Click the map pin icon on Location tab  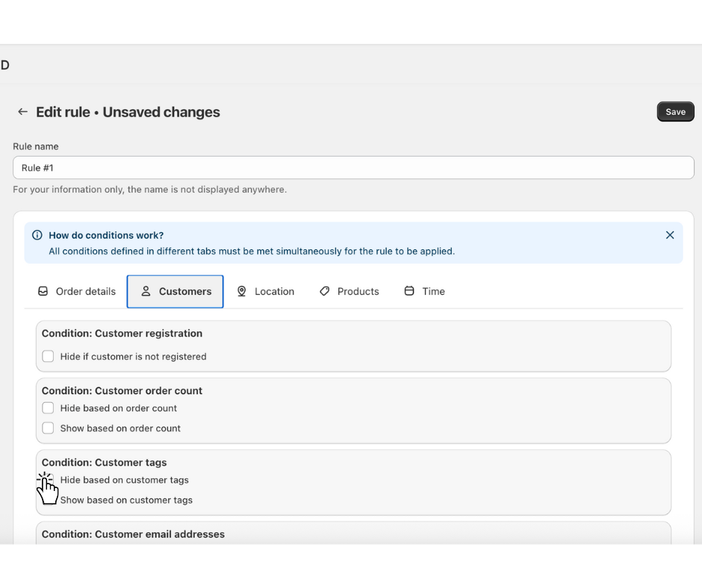click(x=242, y=291)
